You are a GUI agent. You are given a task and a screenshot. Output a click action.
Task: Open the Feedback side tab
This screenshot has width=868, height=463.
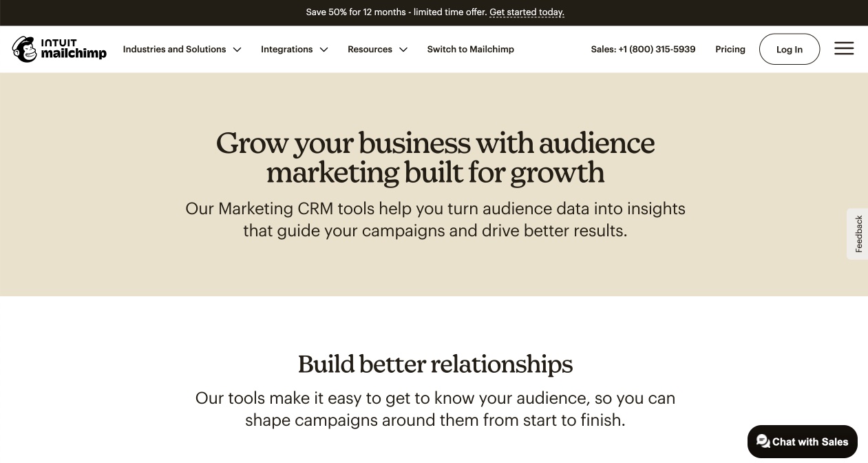tap(858, 234)
